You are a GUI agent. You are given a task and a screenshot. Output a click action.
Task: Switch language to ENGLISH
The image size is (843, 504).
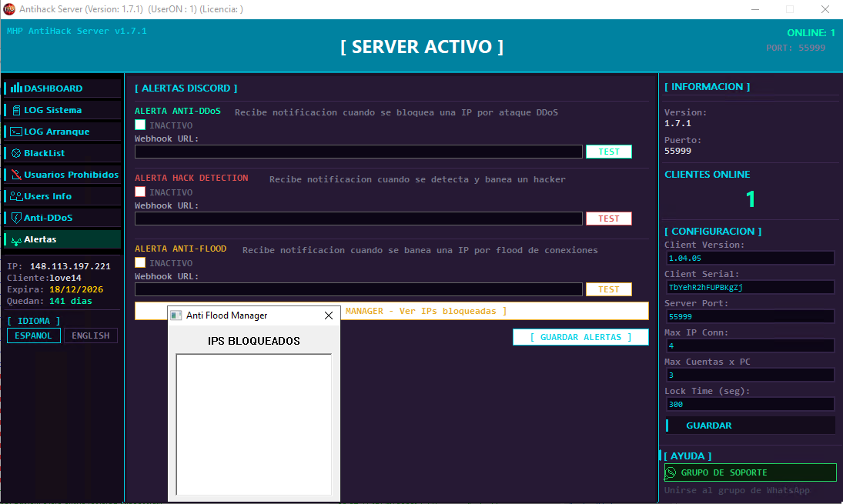pyautogui.click(x=90, y=335)
